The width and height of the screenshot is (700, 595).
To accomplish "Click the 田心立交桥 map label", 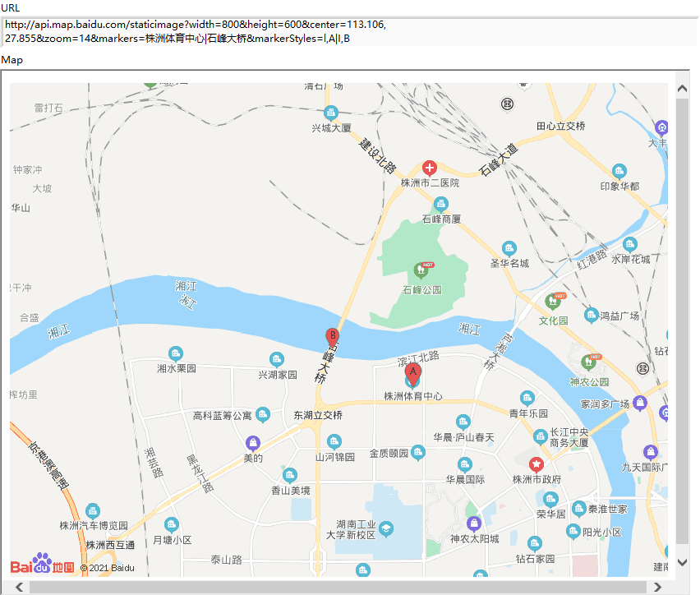I will 560,127.
